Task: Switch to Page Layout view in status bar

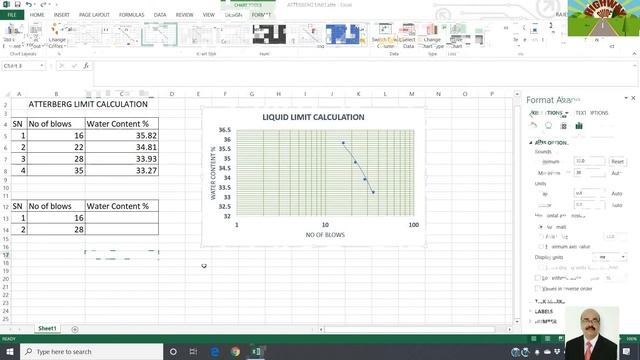Action: (x=547, y=338)
